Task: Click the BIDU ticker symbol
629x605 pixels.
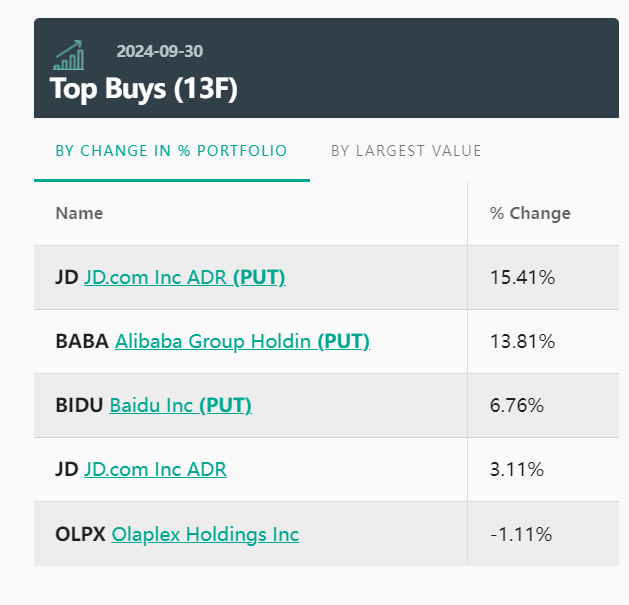Action: click(79, 405)
